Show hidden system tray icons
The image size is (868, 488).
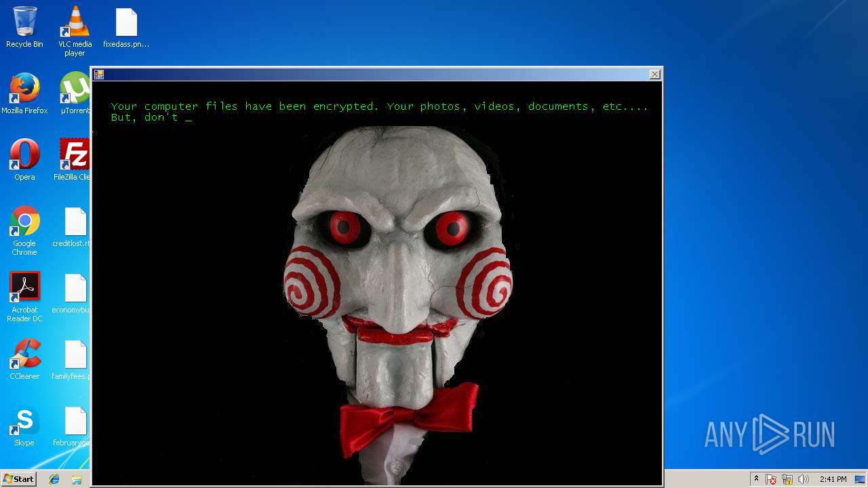click(756, 479)
